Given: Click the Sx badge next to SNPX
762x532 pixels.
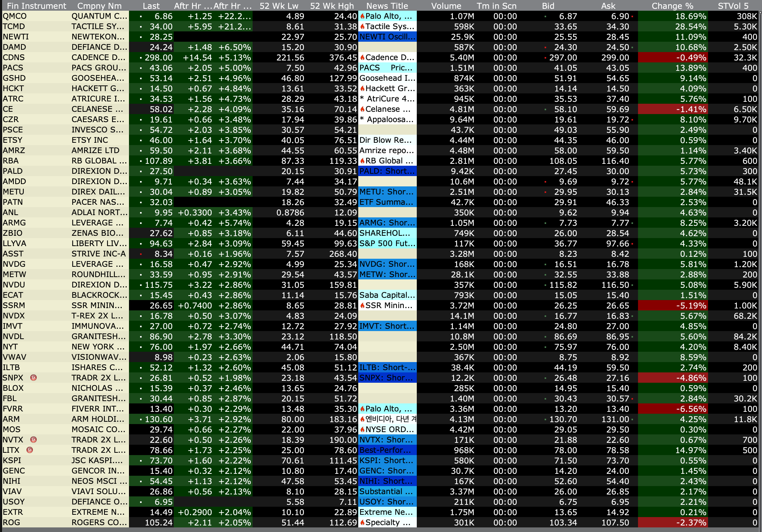Looking at the screenshot, I should coord(33,378).
